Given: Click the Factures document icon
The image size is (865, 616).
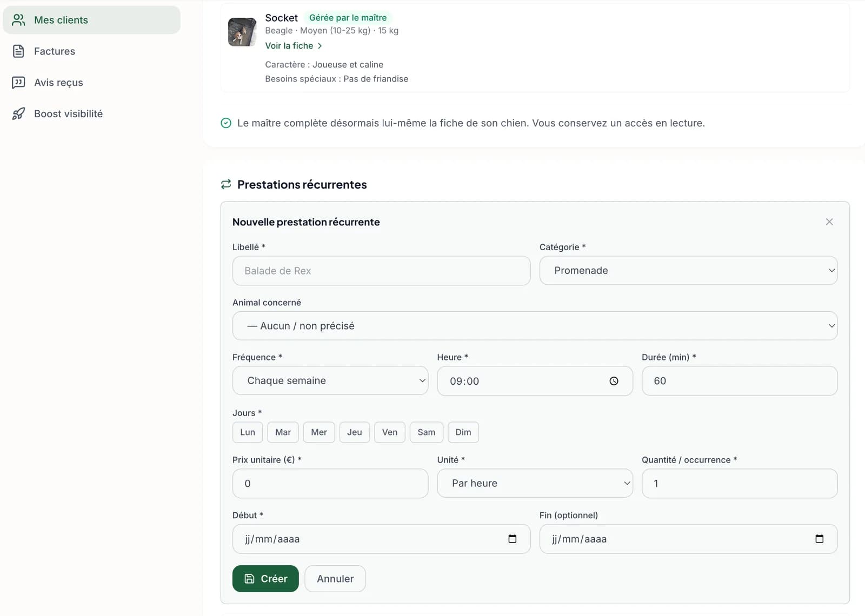Looking at the screenshot, I should coord(18,51).
